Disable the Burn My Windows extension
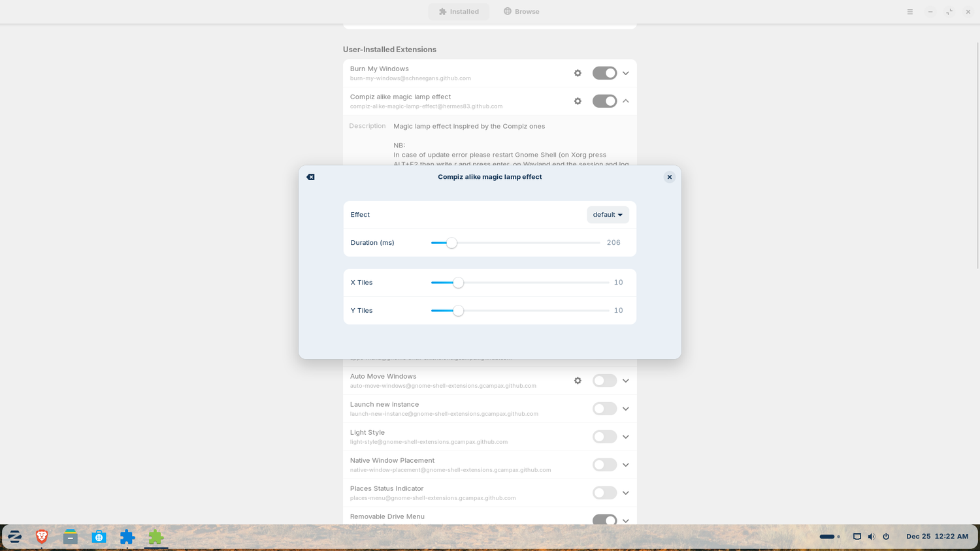Screen dimensions: 980x551 click(604, 73)
